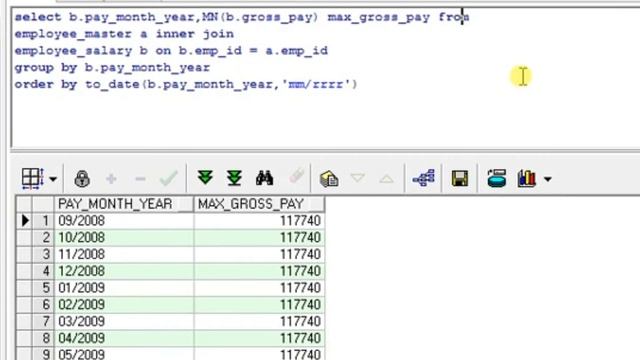
Task: Click the grid select cell mode icon
Action: [33, 178]
